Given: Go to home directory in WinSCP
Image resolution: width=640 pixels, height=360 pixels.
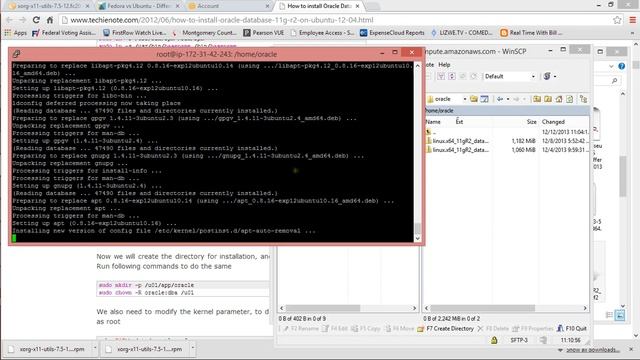Looking at the screenshot, I should (x=559, y=99).
